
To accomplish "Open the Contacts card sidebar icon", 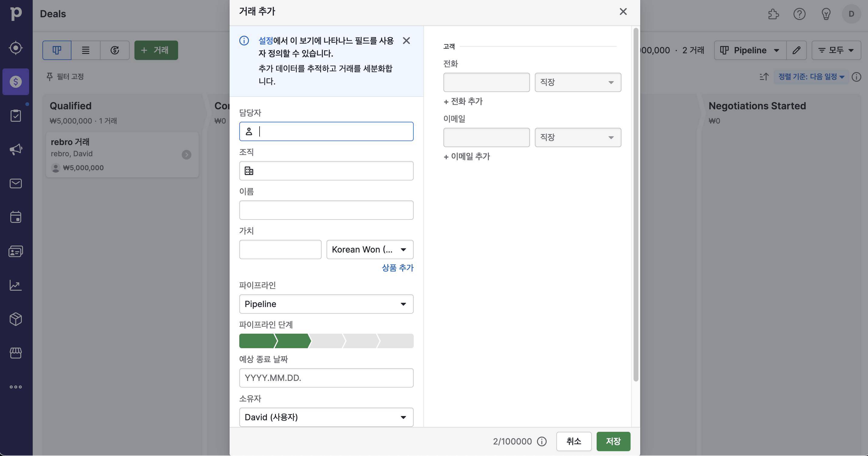I will [x=16, y=252].
